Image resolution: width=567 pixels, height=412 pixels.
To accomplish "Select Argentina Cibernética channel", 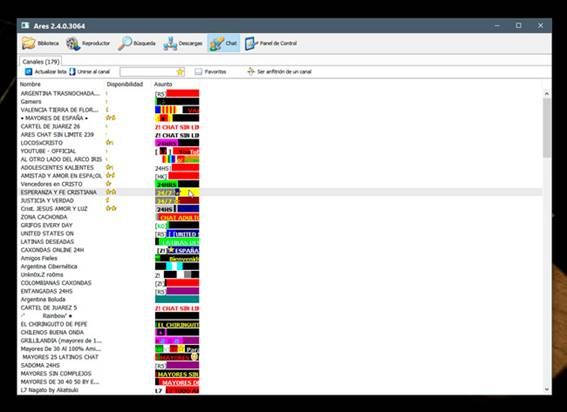I will 49,267.
